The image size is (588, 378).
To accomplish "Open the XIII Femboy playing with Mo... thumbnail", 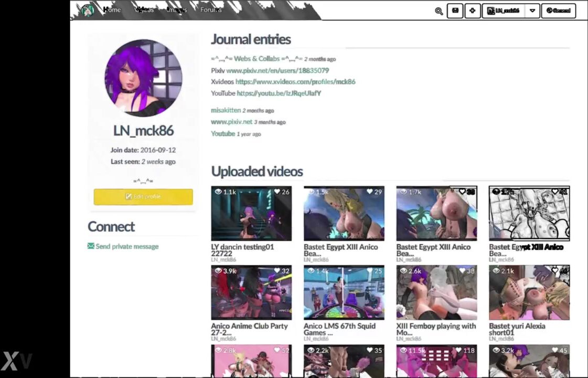I will [436, 292].
